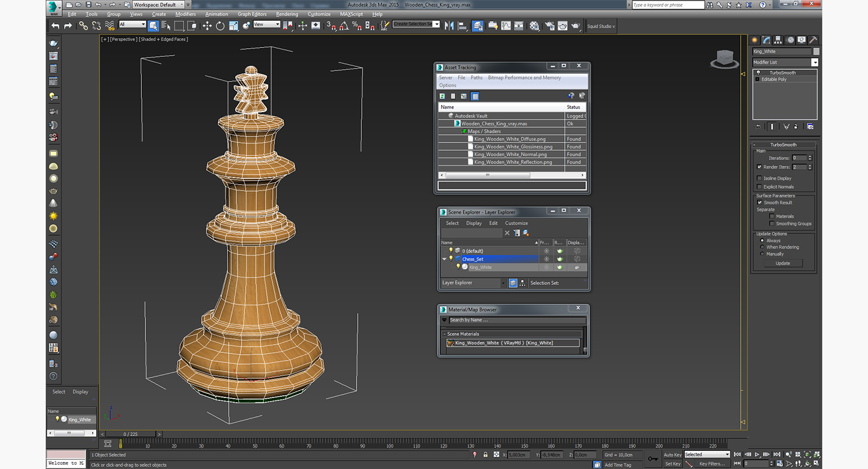Activate the Select Object tool
This screenshot has width=868, height=469.
[153, 26]
